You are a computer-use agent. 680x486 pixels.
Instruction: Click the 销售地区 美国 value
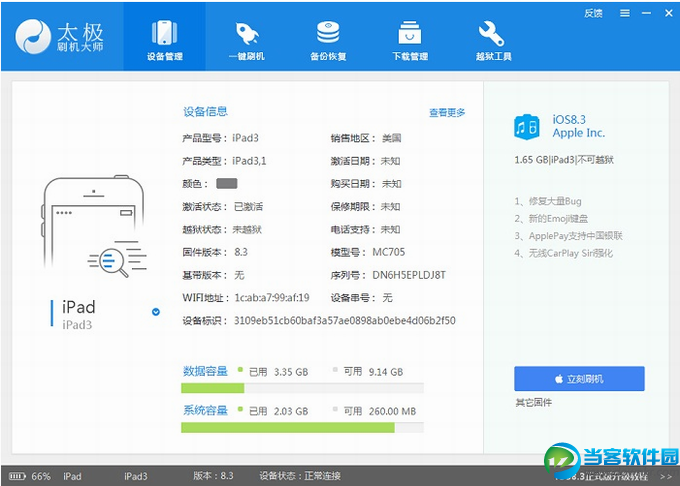coord(392,138)
